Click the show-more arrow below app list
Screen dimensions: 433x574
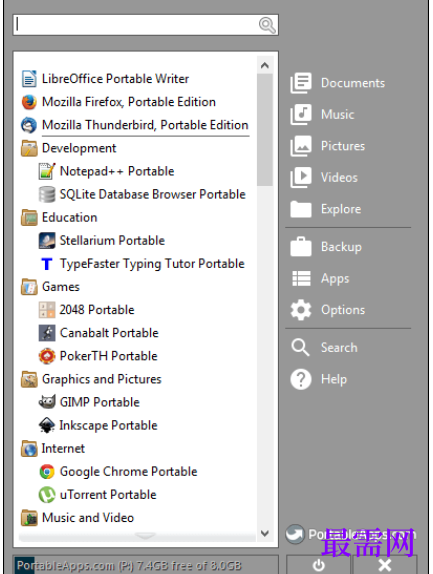pyautogui.click(x=145, y=536)
